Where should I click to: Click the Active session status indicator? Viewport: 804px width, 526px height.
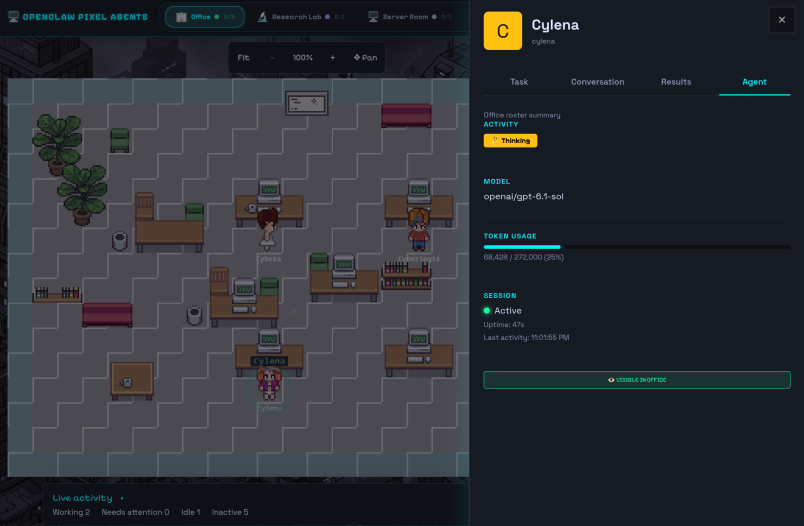pos(502,311)
